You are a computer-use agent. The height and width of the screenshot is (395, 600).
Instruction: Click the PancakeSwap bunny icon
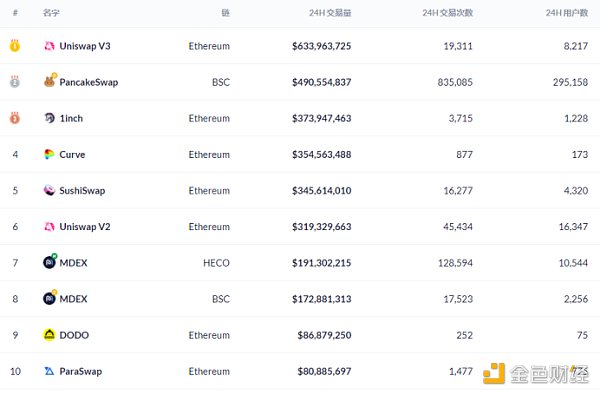point(50,81)
